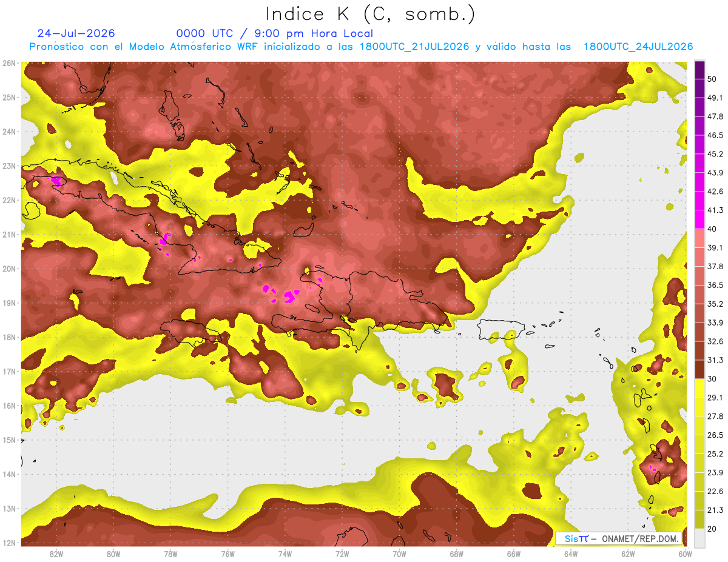Click the color scale value 22.6
Screen dimensions: 728x562
[715, 491]
